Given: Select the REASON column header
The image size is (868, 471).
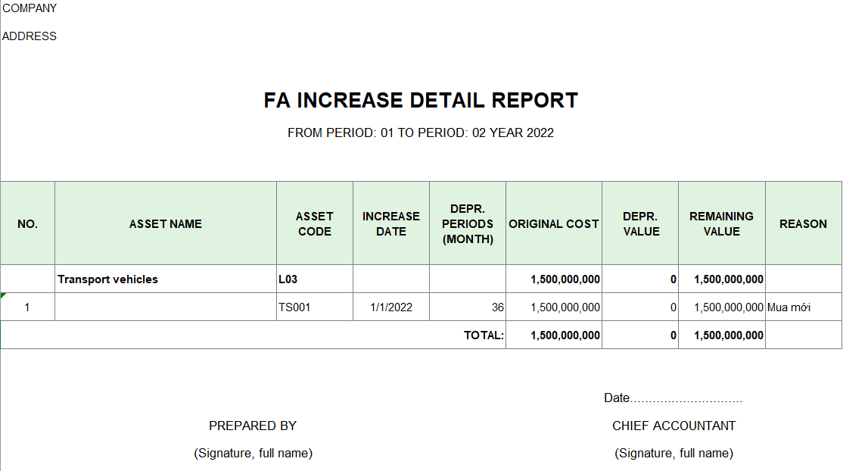Looking at the screenshot, I should click(x=803, y=224).
